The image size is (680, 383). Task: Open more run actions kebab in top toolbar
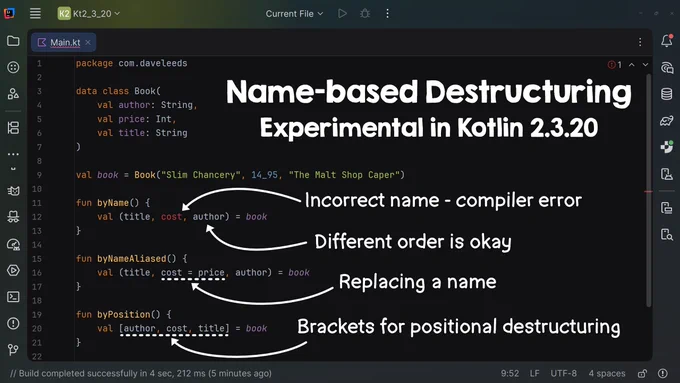point(387,13)
